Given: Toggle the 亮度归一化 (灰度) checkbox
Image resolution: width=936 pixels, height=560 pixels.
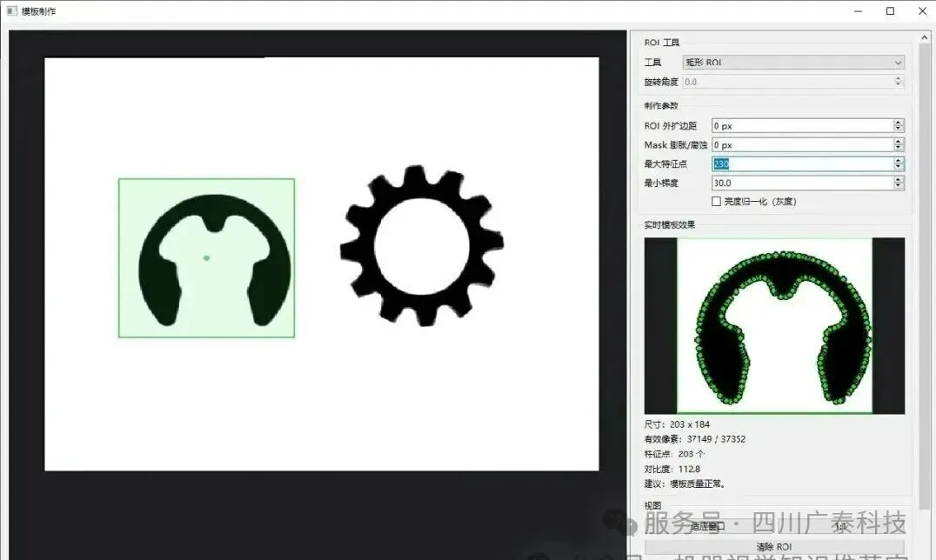Looking at the screenshot, I should (716, 202).
